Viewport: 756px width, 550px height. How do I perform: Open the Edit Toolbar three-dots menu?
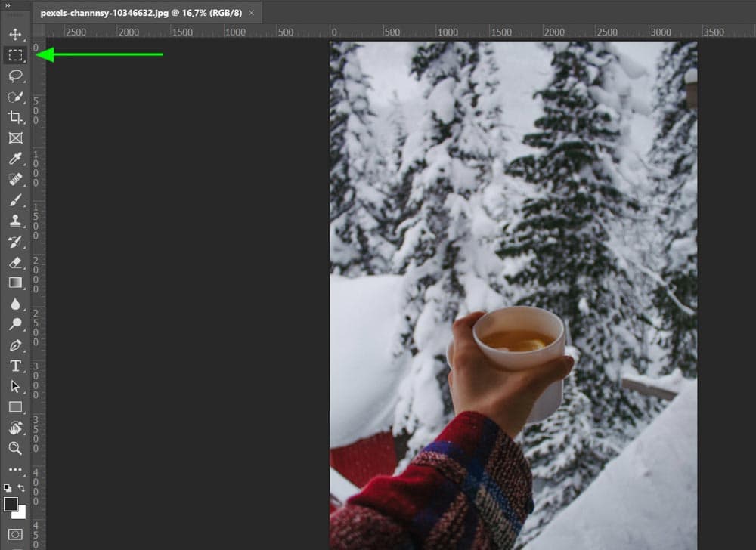[15, 470]
